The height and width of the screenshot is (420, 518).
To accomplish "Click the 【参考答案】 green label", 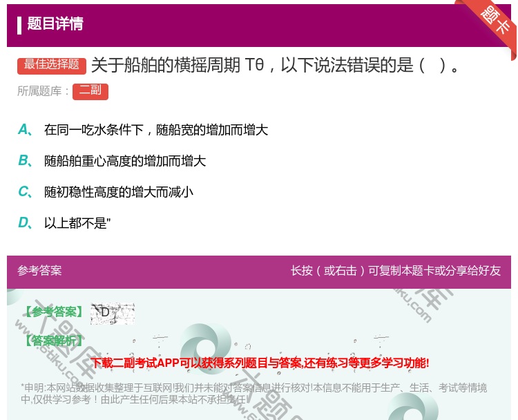I will pyautogui.click(x=54, y=312).
